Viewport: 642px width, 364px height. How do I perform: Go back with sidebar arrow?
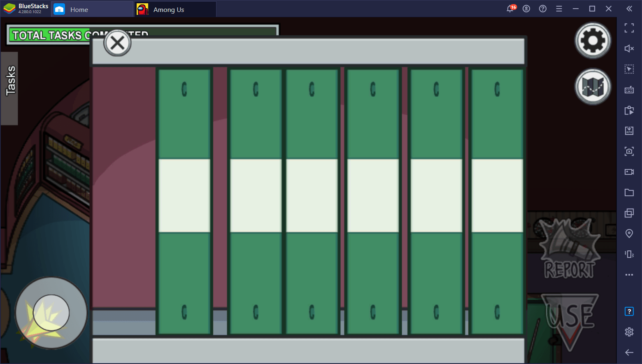click(629, 352)
